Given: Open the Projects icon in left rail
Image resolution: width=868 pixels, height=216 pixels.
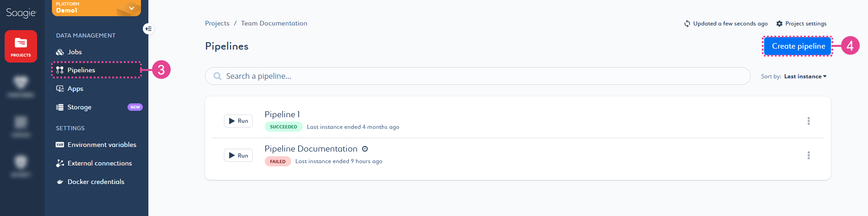Looking at the screenshot, I should pos(21,46).
